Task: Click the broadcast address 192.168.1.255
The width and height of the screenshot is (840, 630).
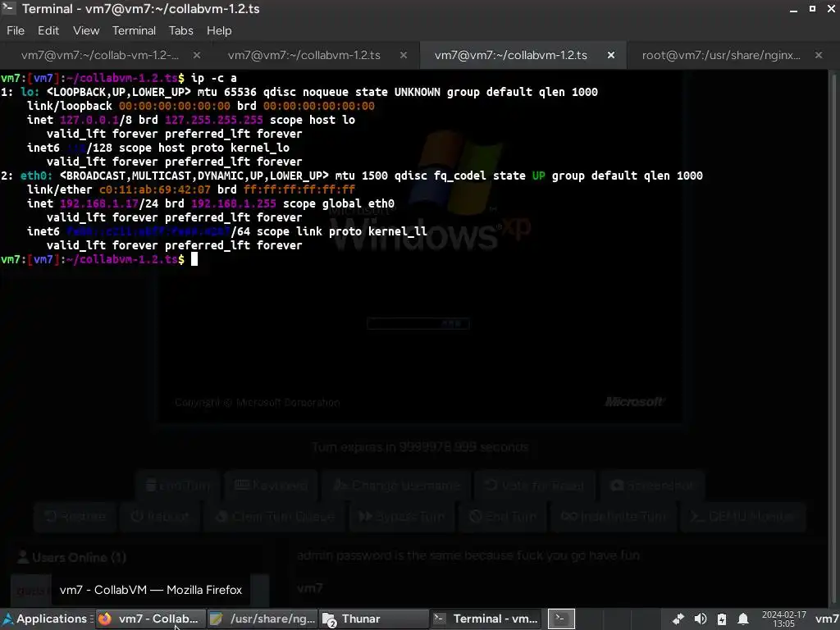Action: [x=234, y=203]
